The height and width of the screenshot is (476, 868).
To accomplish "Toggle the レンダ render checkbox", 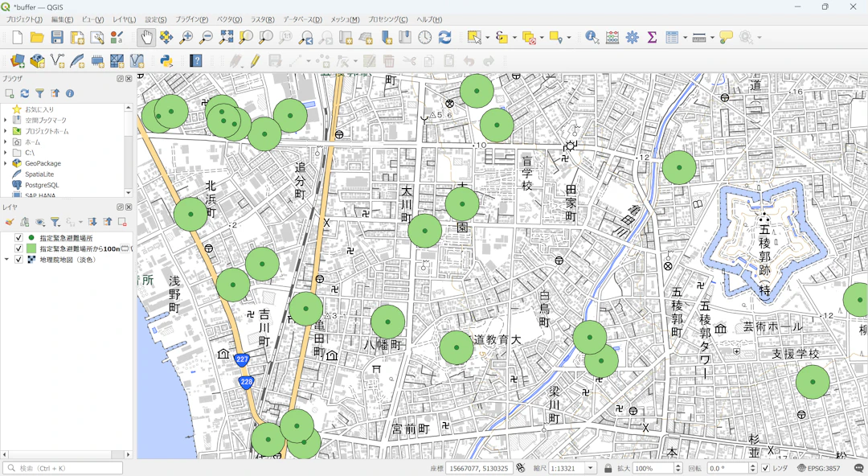I will coord(765,468).
